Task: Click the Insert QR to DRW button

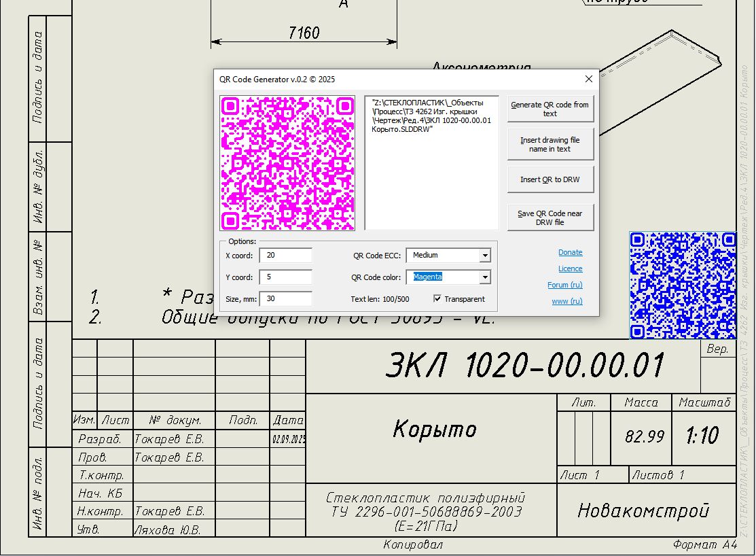Action: [x=550, y=180]
